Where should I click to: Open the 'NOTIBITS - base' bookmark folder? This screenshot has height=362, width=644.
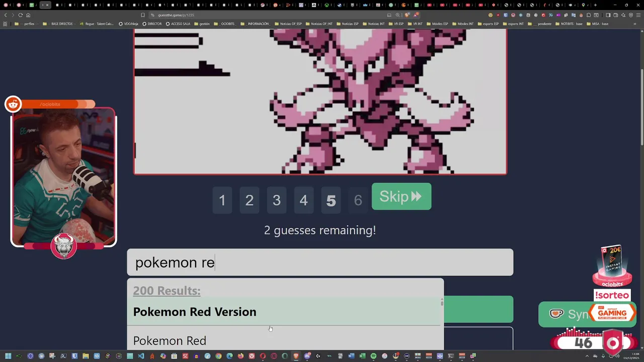569,24
